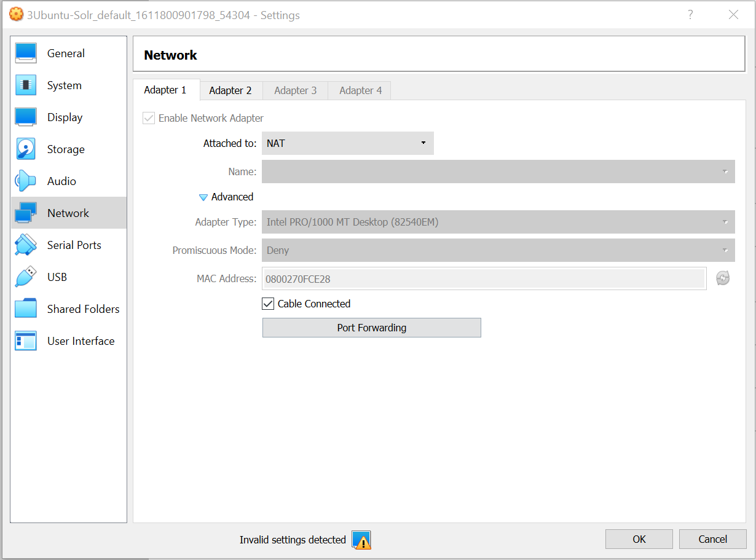Viewport: 756px width, 560px height.
Task: Open the Adapter Type dropdown
Action: tap(498, 222)
